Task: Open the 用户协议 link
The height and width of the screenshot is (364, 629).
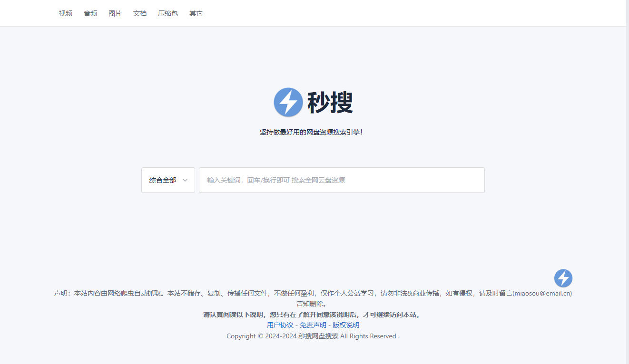Action: (280, 325)
